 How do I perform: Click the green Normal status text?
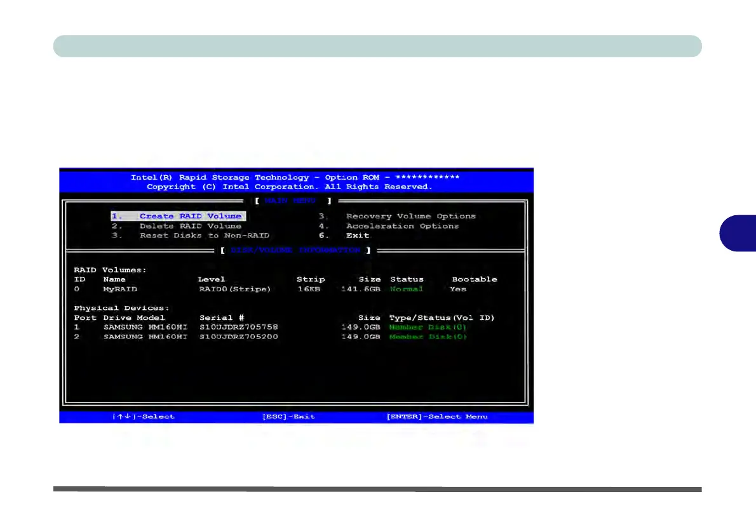point(407,289)
